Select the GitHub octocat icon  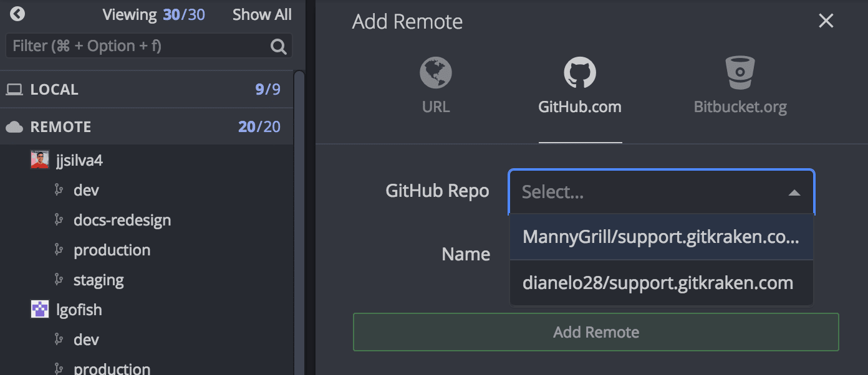[x=580, y=73]
